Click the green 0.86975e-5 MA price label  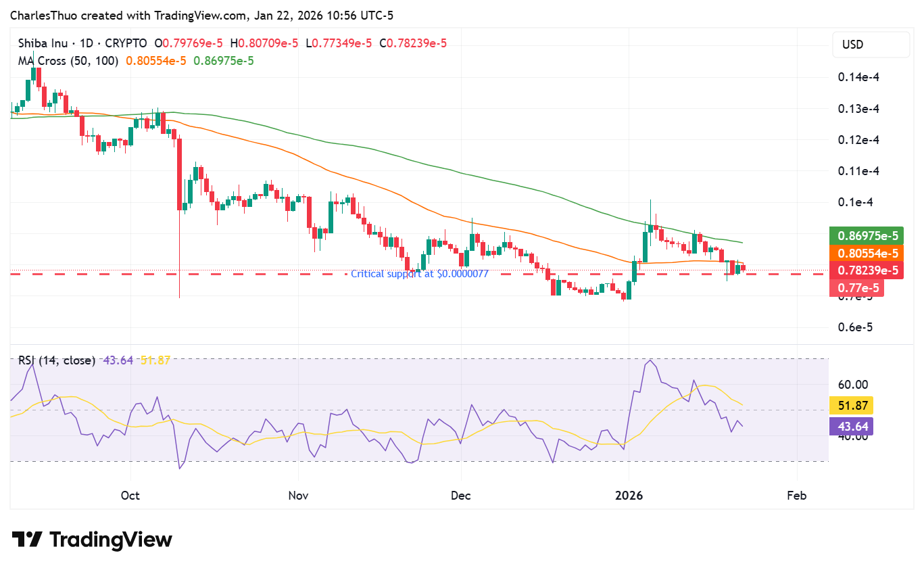867,236
